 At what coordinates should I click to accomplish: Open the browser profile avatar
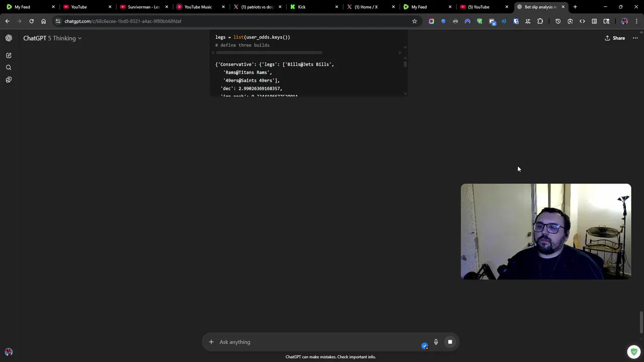(624, 21)
